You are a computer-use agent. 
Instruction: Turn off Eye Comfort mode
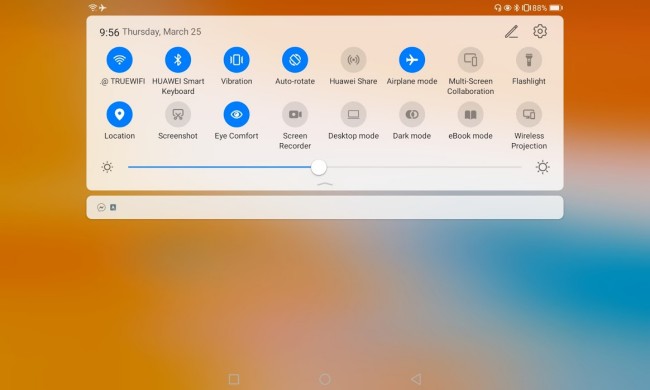(x=236, y=114)
